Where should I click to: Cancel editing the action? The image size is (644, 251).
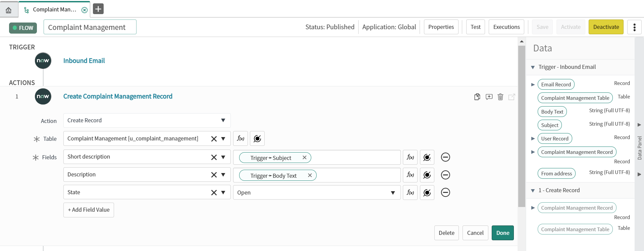475,233
